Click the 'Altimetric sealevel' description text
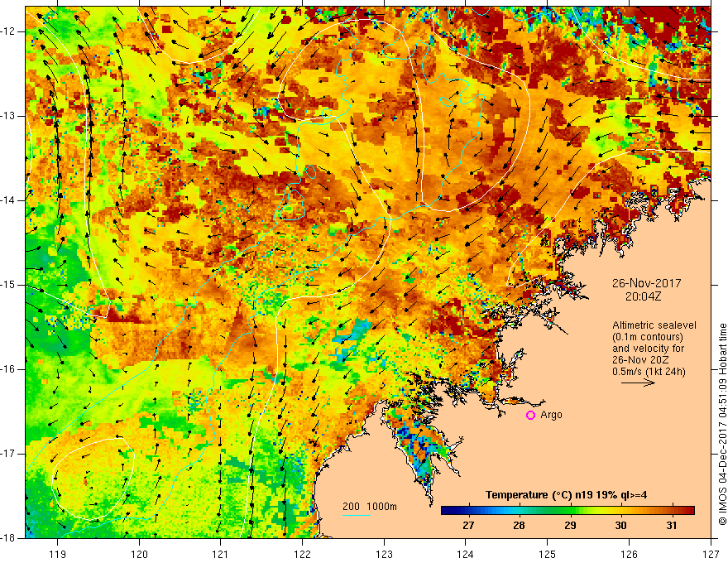Screen dimensions: 728x563 [654, 325]
